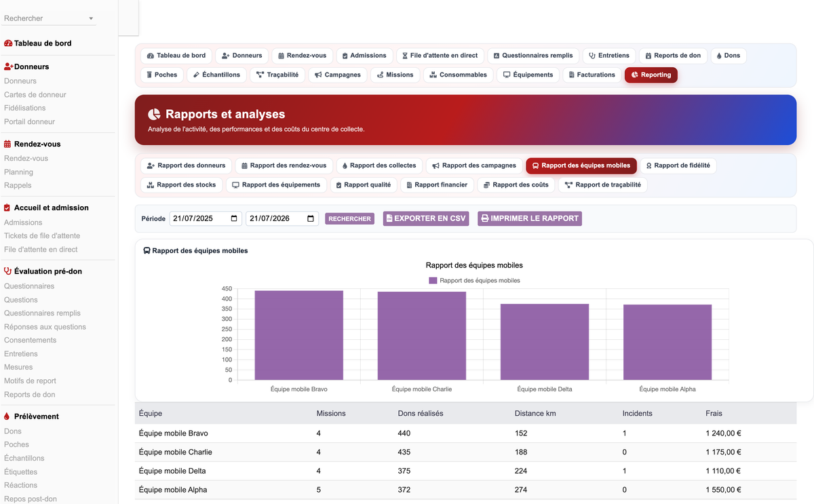The image size is (814, 504).
Task: Click bus icon on Rapport des équipes mobiles button
Action: click(535, 165)
